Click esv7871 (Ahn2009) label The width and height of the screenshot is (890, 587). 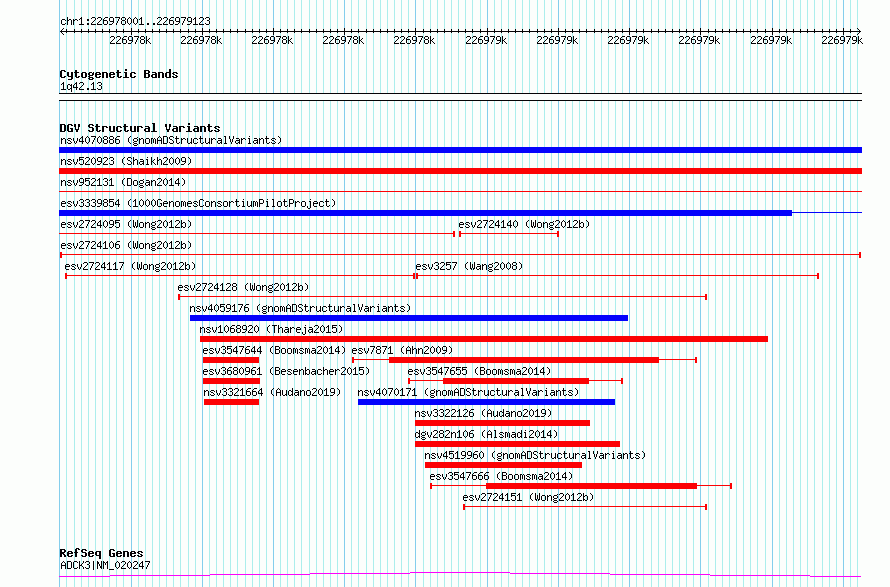pyautogui.click(x=402, y=350)
